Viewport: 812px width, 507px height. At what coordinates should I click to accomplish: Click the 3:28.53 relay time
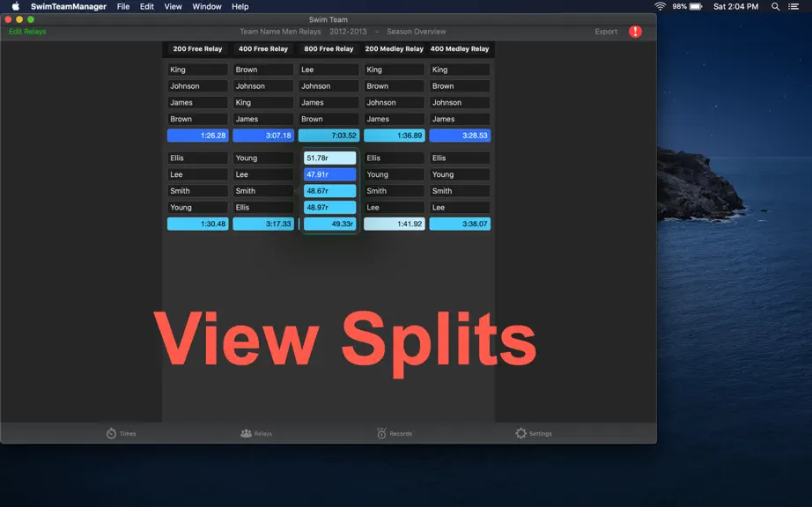pyautogui.click(x=460, y=136)
